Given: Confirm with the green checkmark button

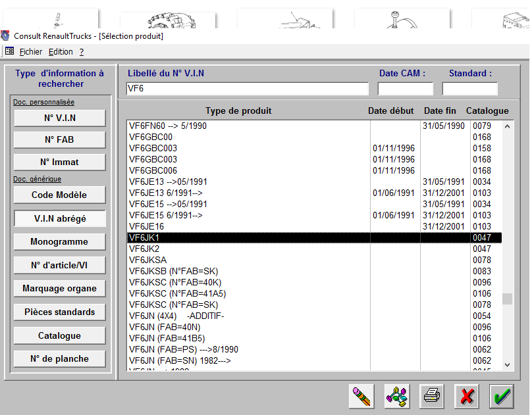Looking at the screenshot, I should (502, 395).
